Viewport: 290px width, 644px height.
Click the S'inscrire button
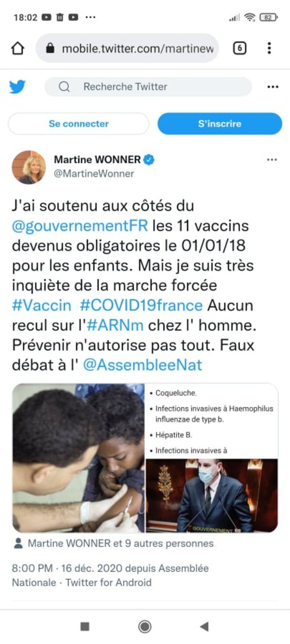pos(220,124)
